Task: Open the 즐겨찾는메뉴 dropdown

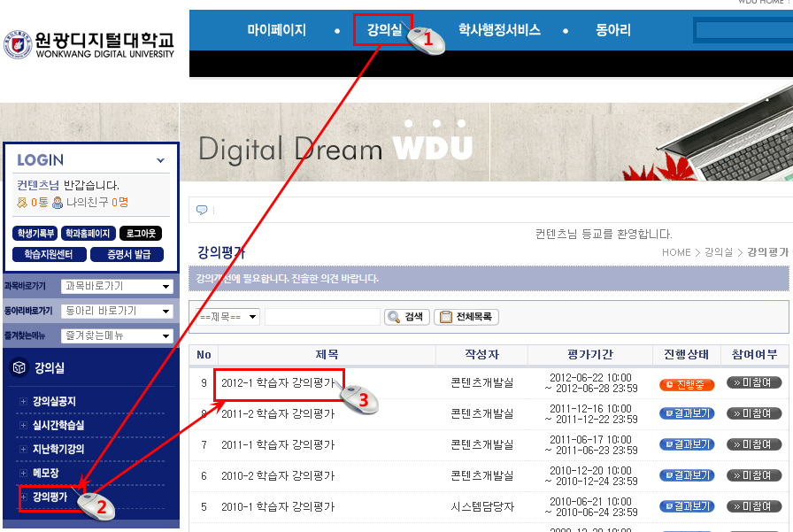Action: pos(117,335)
